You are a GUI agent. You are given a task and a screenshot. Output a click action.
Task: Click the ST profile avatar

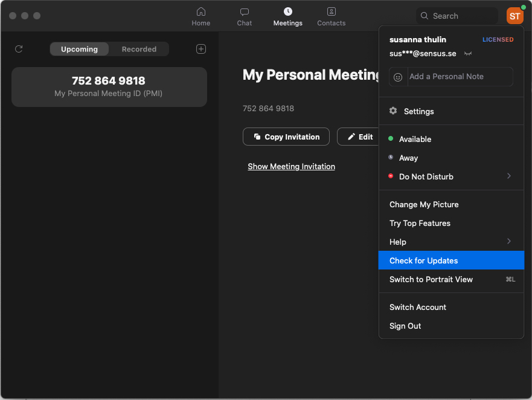point(514,16)
